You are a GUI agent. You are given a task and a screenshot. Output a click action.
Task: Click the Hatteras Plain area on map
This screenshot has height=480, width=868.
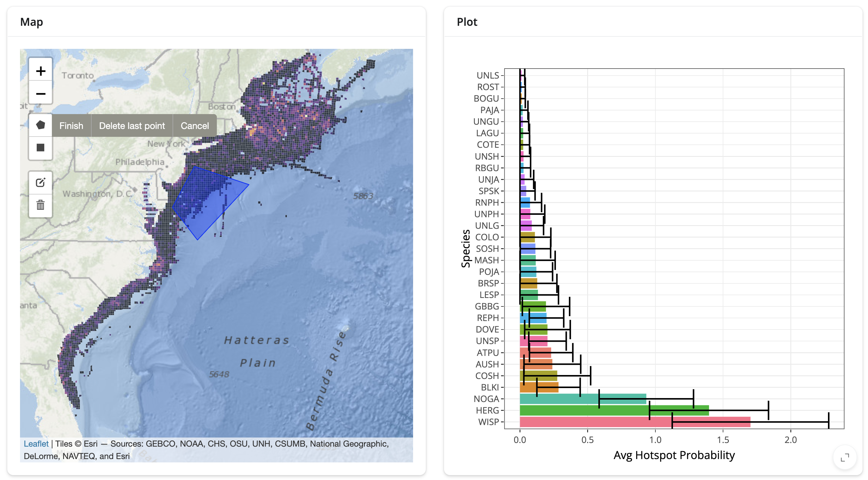pyautogui.click(x=257, y=351)
